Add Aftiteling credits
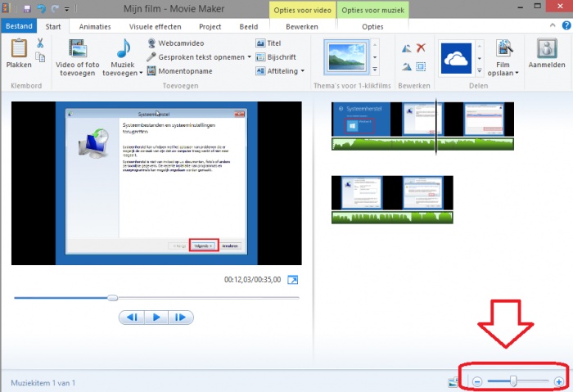The image size is (573, 392). pos(277,71)
